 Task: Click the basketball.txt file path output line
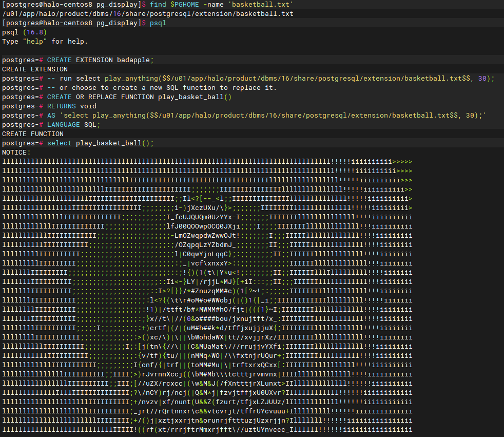click(147, 14)
